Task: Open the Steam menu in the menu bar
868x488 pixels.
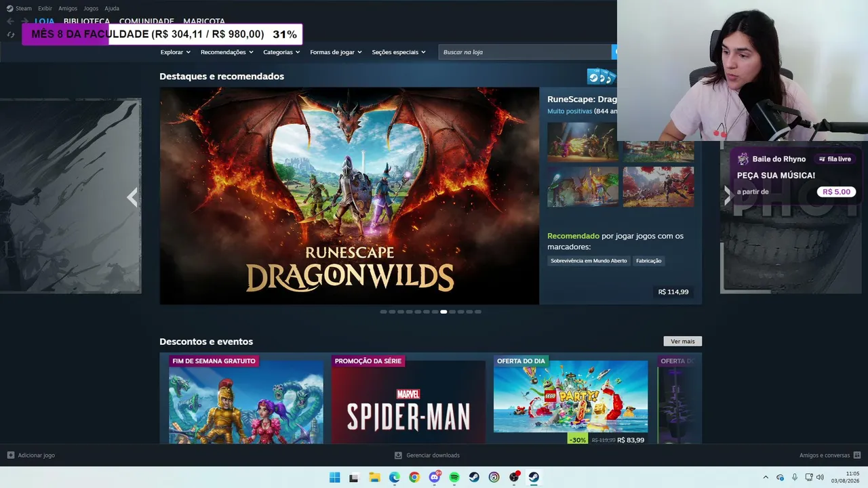Action: click(x=24, y=9)
